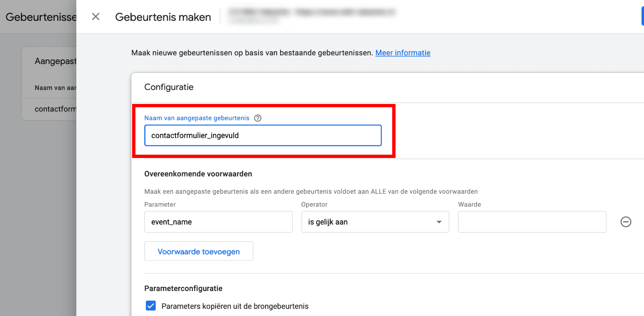Click the 'Naam van aa' column header
644x316 pixels.
tap(55, 88)
